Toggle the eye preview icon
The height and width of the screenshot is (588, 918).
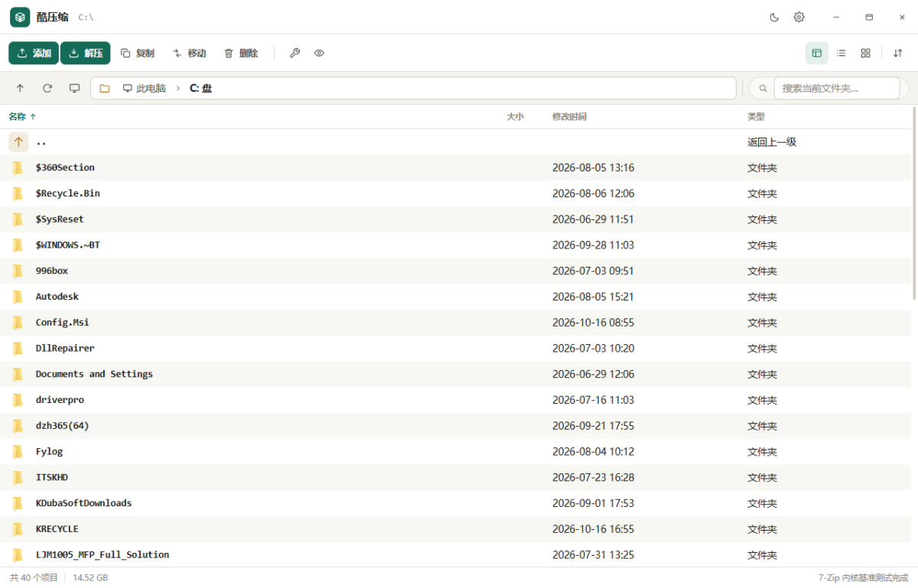pos(319,53)
